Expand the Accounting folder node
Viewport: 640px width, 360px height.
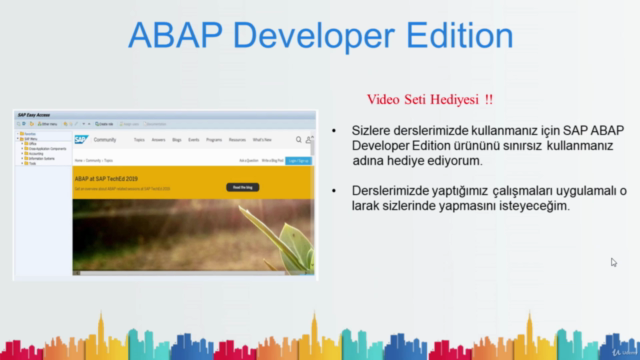22,153
